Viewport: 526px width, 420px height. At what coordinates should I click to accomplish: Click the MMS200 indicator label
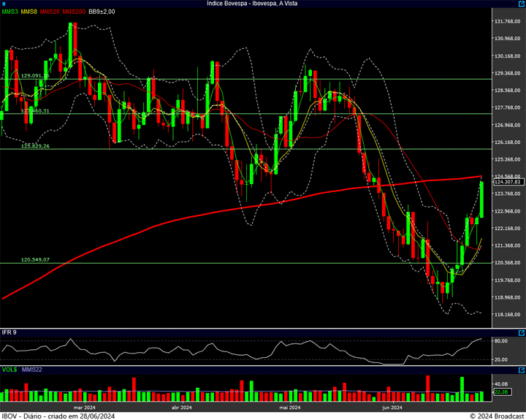(74, 12)
